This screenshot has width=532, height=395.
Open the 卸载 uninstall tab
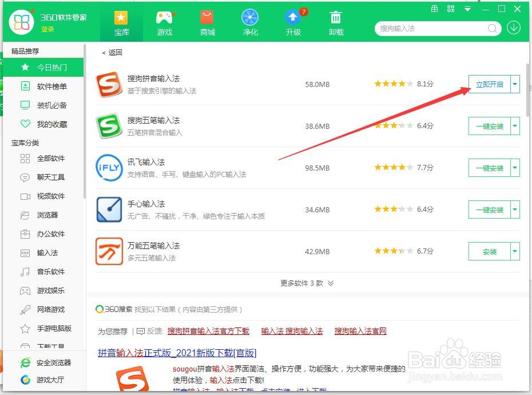[x=336, y=23]
